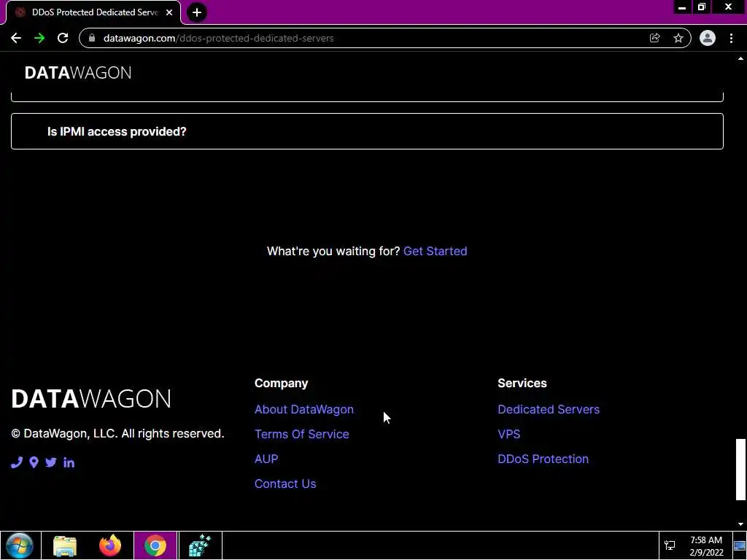Click the Show desktop button

pos(740,545)
